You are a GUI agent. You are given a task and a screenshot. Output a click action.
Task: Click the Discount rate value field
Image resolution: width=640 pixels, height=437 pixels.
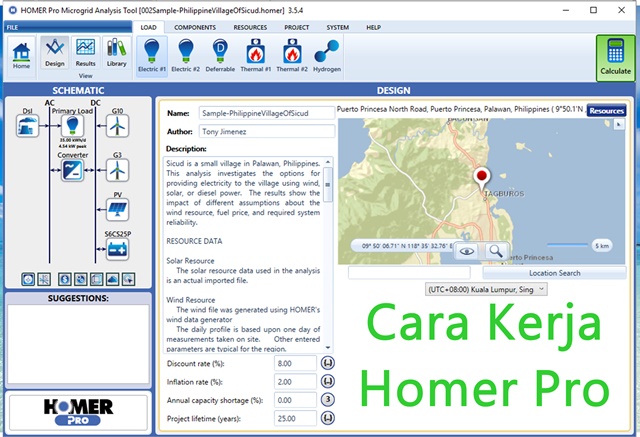click(x=295, y=363)
